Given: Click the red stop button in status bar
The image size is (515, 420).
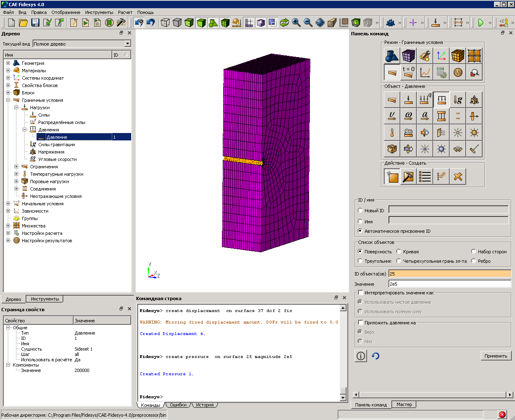Looking at the screenshot, I should pos(502,415).
